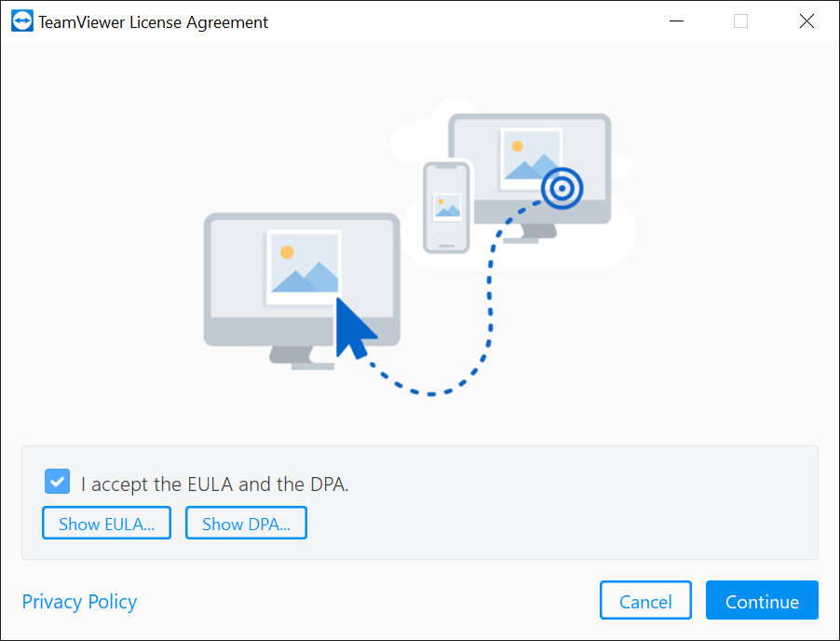Click the picture on the remote monitor
Image resolution: width=840 pixels, height=641 pixels.
[531, 158]
